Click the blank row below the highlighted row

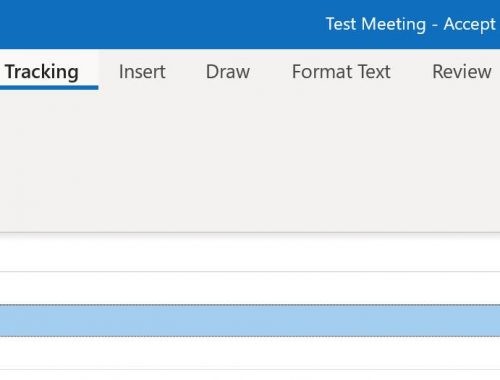[x=250, y=353]
